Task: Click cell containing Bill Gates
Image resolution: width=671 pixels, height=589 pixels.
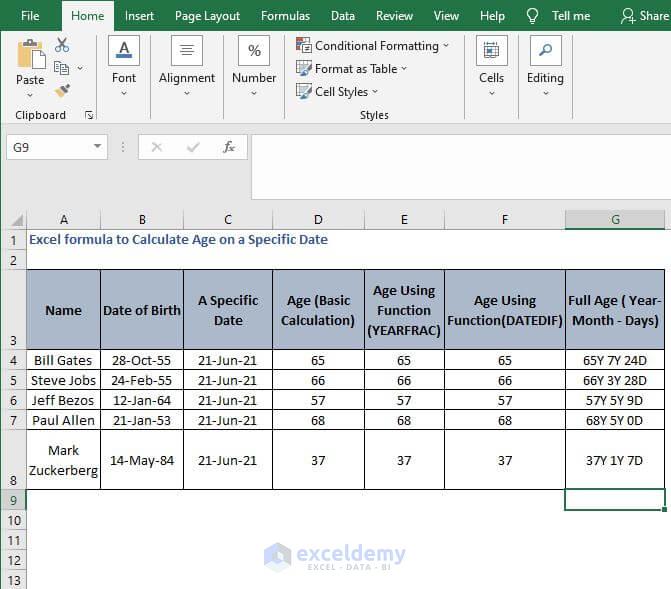Action: pyautogui.click(x=63, y=360)
